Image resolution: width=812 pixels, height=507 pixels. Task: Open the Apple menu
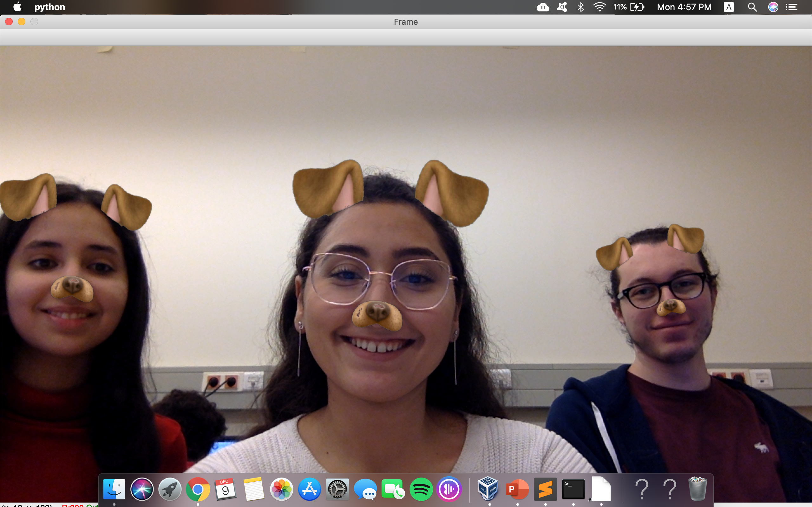17,7
